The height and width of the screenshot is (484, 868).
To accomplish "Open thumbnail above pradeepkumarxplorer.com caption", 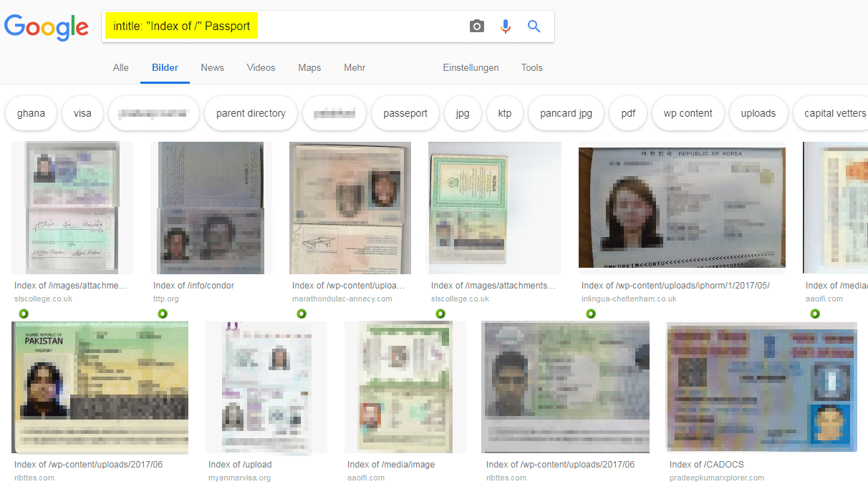I will (x=762, y=387).
